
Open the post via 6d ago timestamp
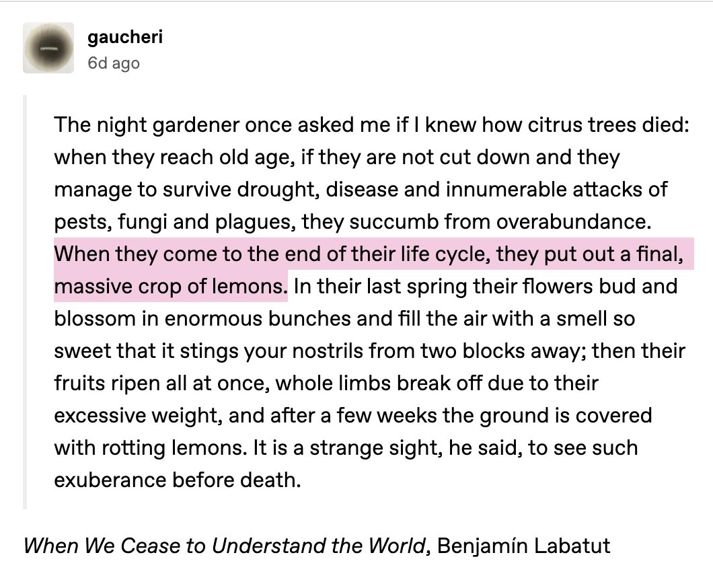(114, 63)
